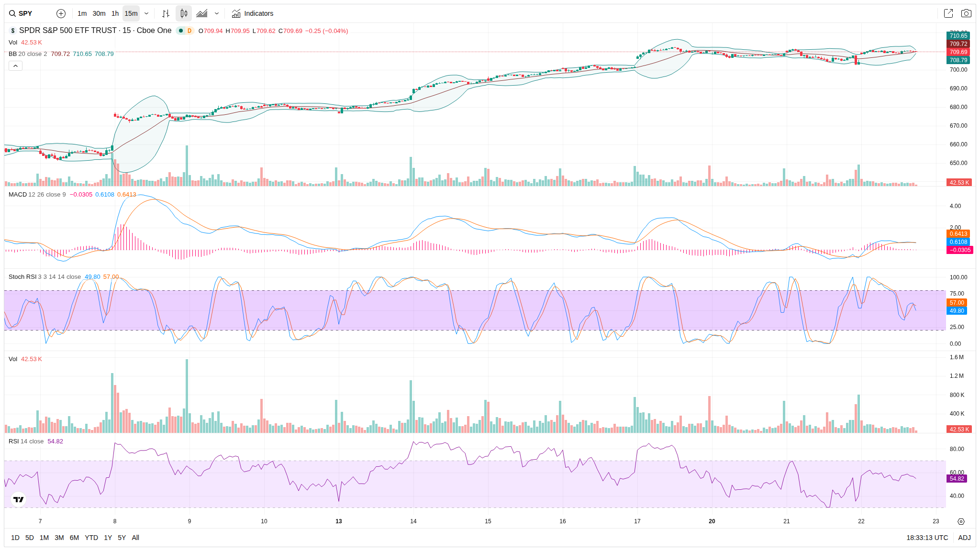Click the 709.69 current price label

958,52
